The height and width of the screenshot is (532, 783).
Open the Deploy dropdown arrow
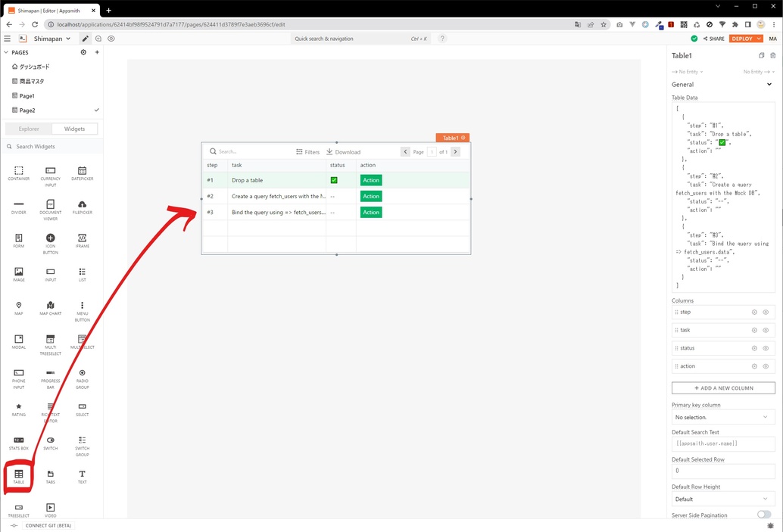pos(759,39)
